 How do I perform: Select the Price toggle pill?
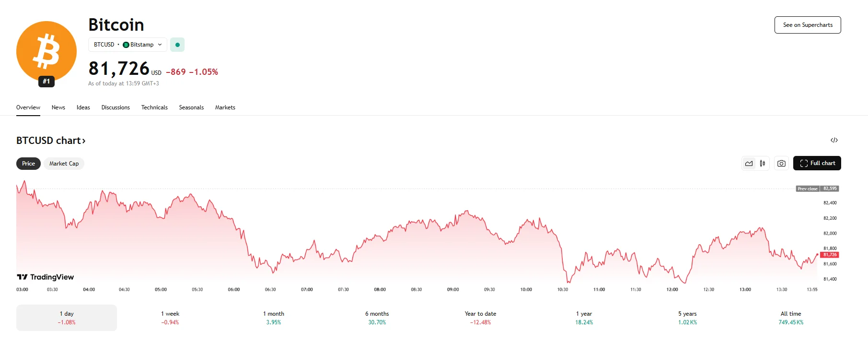coord(28,164)
